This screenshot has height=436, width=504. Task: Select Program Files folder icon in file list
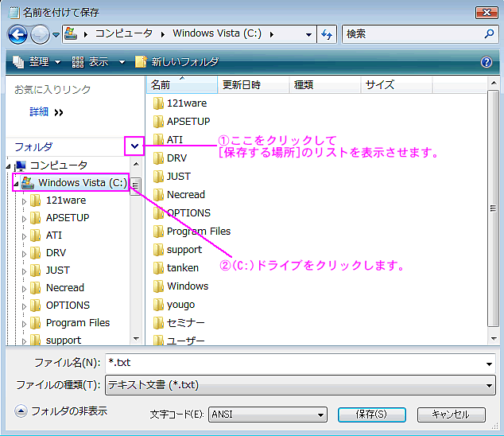click(x=158, y=232)
